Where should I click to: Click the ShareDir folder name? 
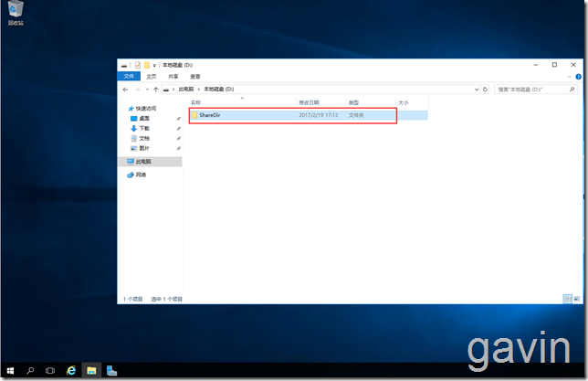click(210, 115)
